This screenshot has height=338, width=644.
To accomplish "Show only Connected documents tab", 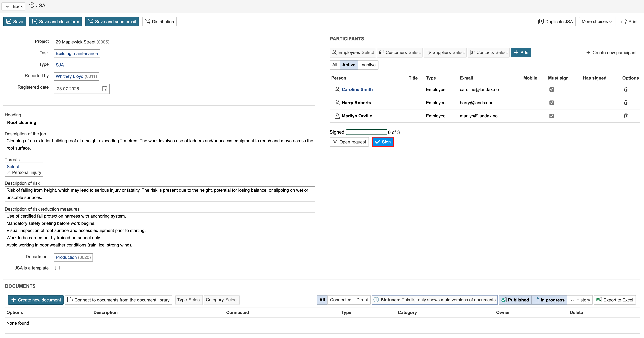I will click(x=340, y=300).
